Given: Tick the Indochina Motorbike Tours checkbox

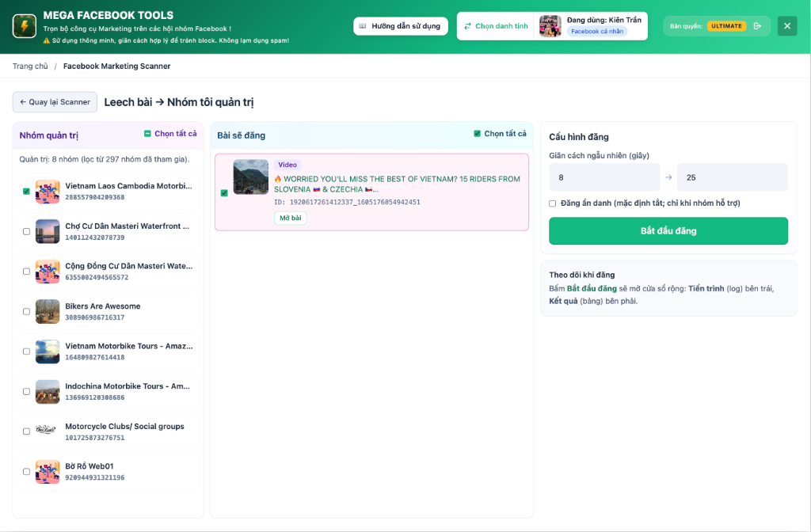Looking at the screenshot, I should click(x=26, y=391).
